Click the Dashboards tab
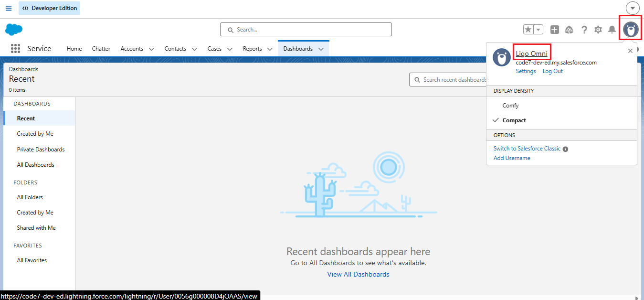Image resolution: width=644 pixels, height=300 pixels. pyautogui.click(x=298, y=49)
